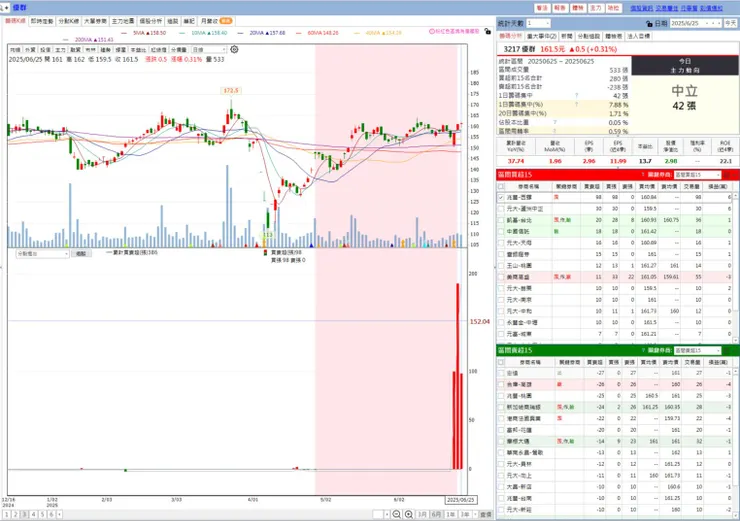This screenshot has width=740, height=521.
Task: Click the red 報告 button in the top bar
Action: click(560, 8)
